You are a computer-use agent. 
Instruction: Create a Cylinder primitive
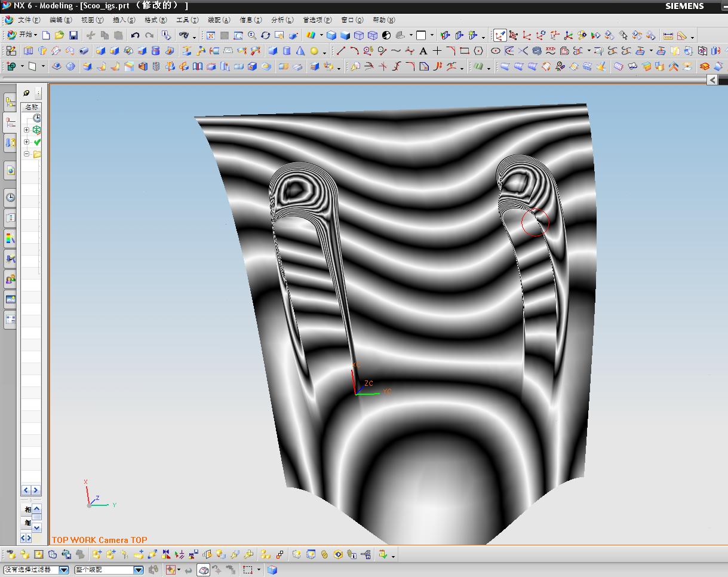287,51
